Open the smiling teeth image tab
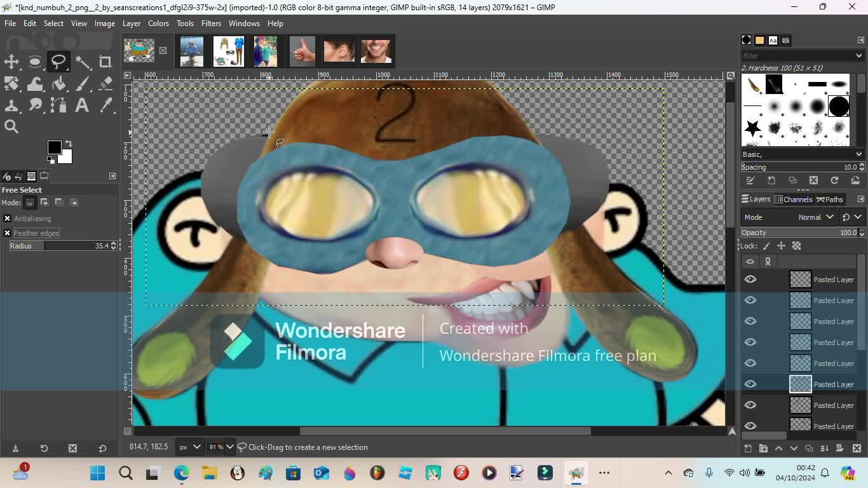Screen dimensions: 868x488 tap(376, 51)
